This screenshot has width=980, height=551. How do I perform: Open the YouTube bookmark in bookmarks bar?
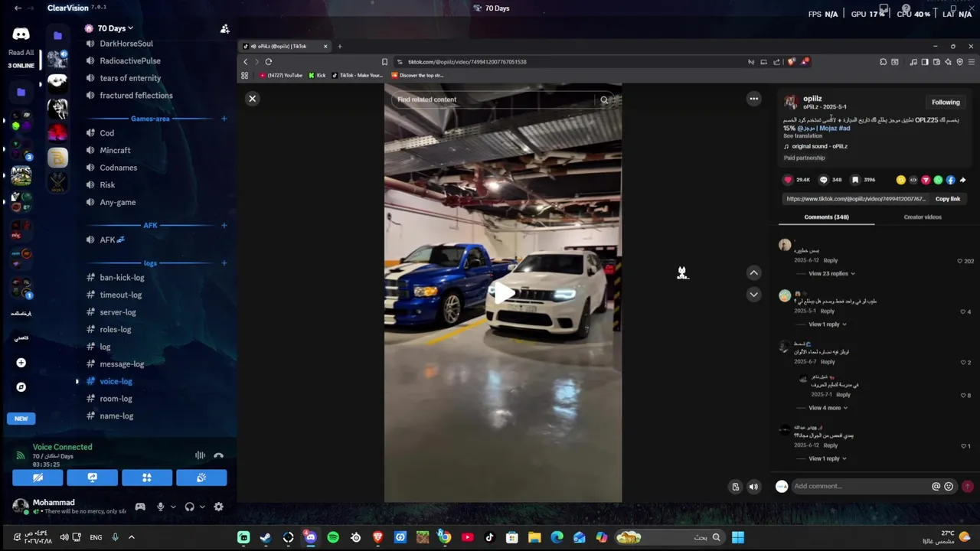(281, 75)
